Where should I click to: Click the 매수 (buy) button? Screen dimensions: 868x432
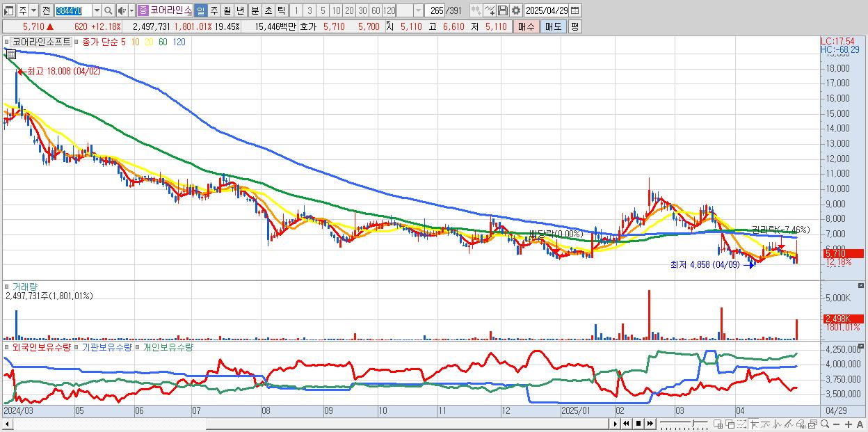(x=527, y=26)
